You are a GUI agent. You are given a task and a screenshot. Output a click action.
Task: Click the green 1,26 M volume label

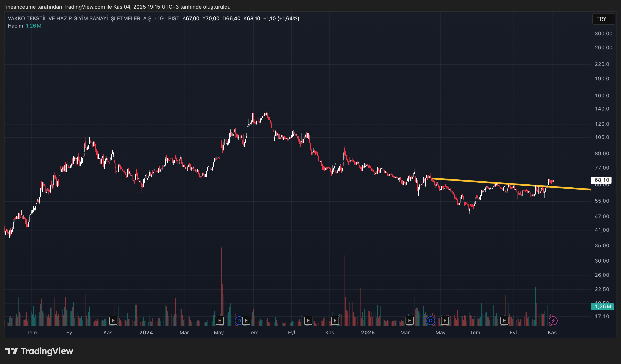click(x=602, y=306)
